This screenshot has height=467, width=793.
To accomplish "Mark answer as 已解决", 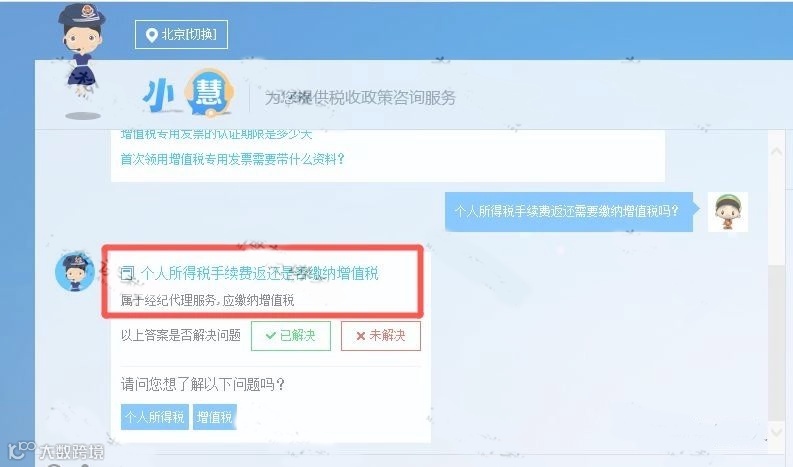I will click(291, 335).
